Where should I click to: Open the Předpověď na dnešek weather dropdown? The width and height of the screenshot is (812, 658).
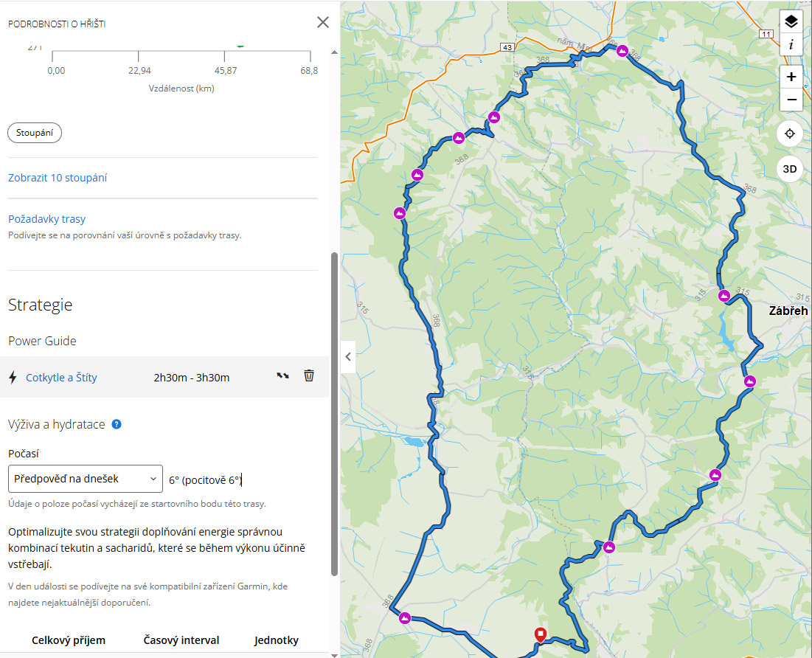tap(86, 479)
